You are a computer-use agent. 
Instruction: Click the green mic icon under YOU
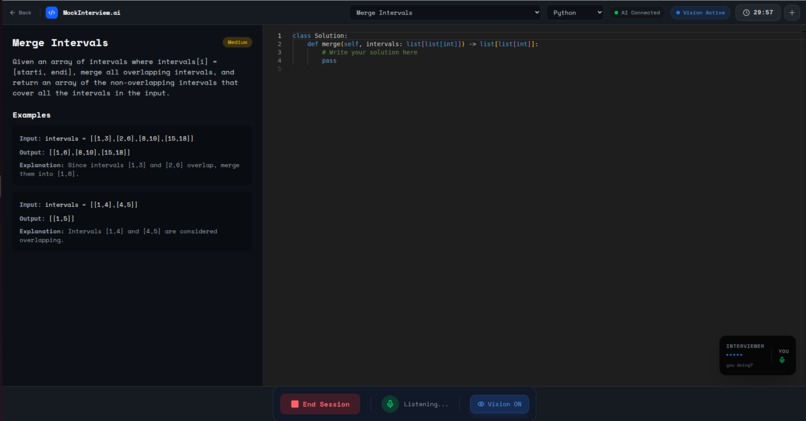[782, 360]
